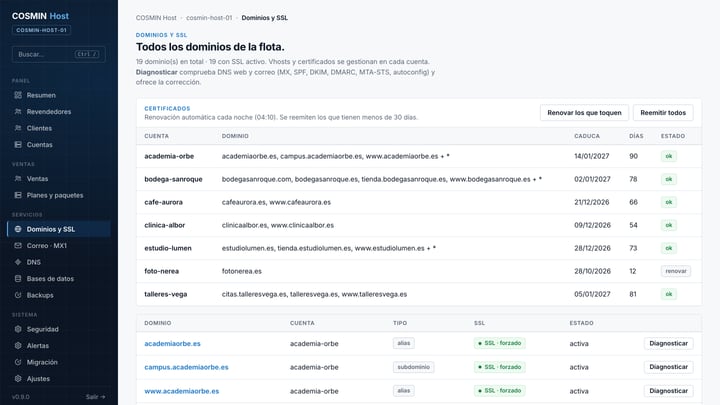Viewport: 720px width, 405px height.
Task: Click expiry date 14/01/2027
Action: tap(591, 156)
